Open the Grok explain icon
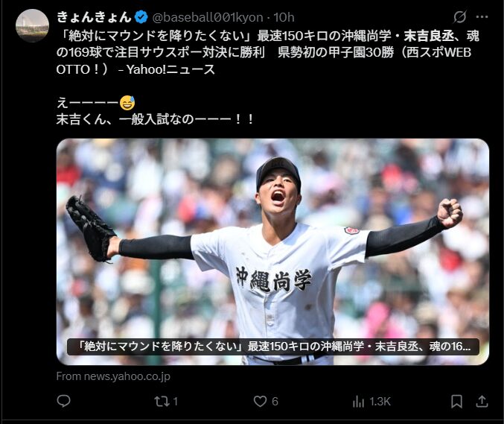This screenshot has height=424, width=504. click(x=459, y=16)
